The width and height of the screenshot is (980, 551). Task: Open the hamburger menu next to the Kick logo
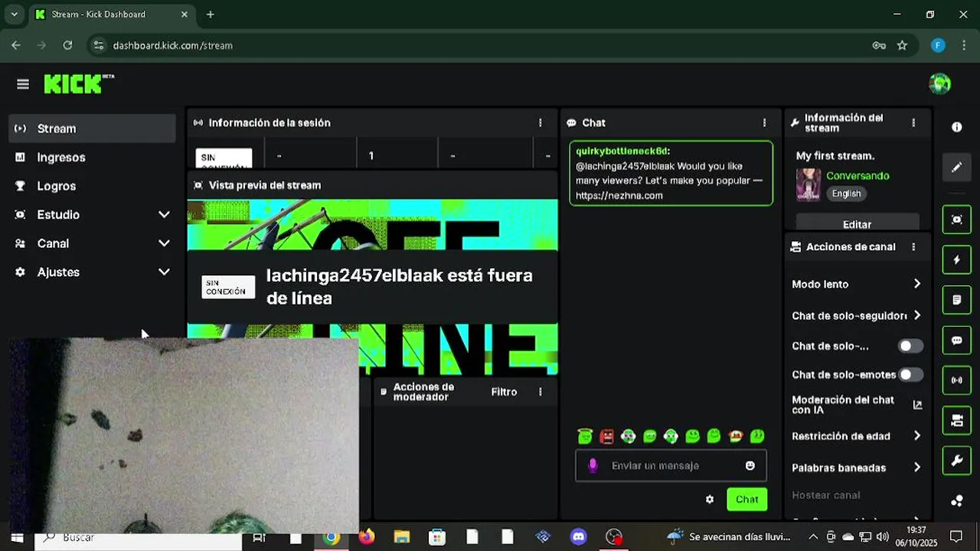23,84
